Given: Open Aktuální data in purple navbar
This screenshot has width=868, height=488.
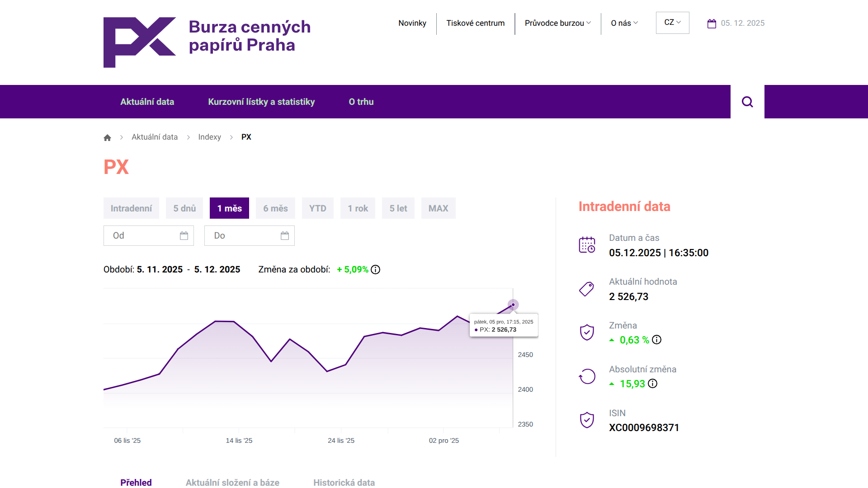Looking at the screenshot, I should 147,102.
